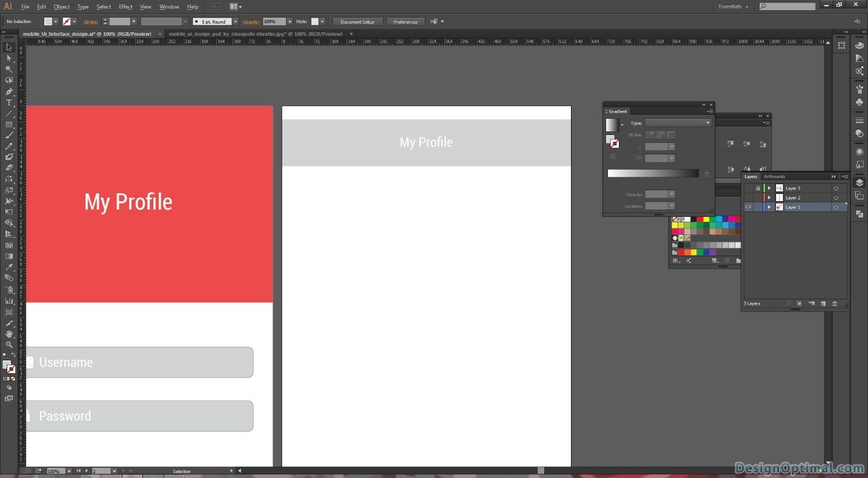868x478 pixels.
Task: Toggle visibility column of Layer 2
Action: [x=748, y=198]
